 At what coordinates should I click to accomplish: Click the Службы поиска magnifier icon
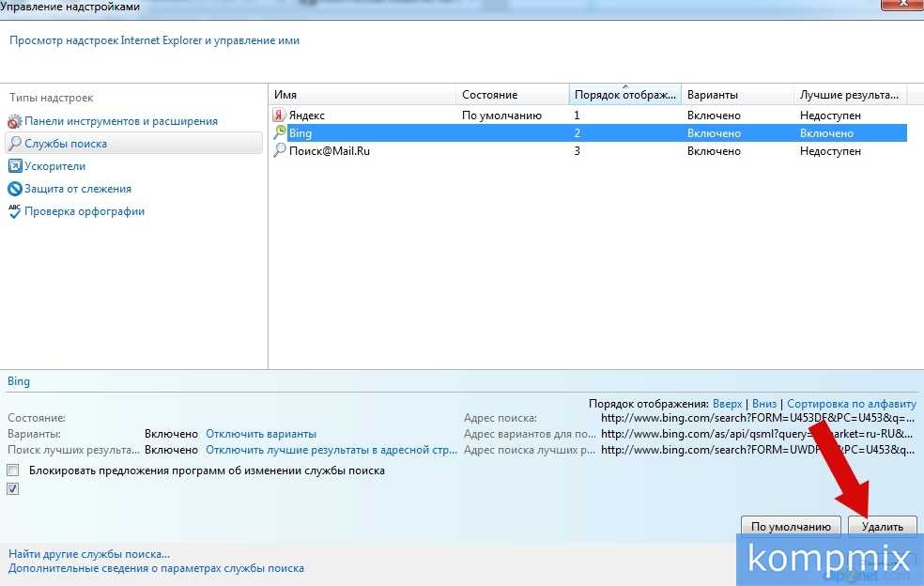click(15, 144)
